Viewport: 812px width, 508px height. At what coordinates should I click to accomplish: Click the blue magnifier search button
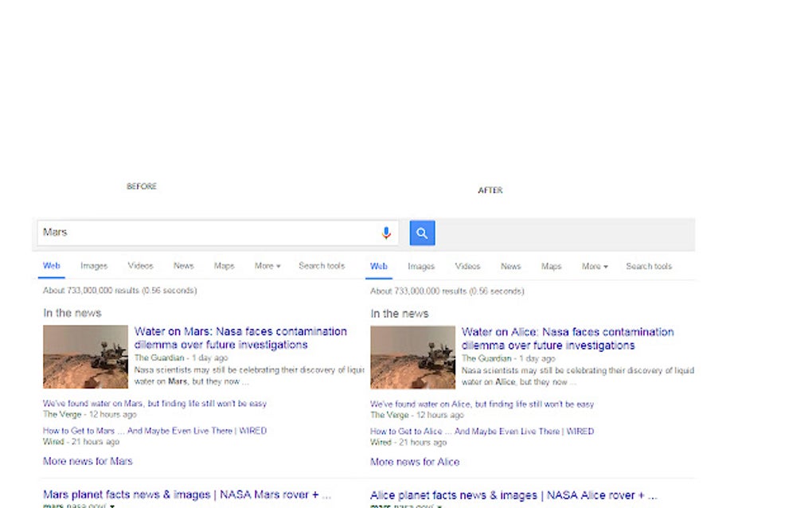point(422,233)
